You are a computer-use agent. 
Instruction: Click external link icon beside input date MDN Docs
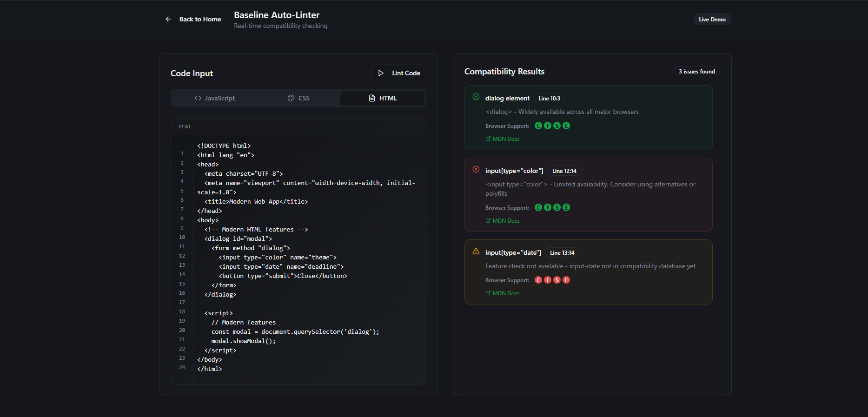pos(488,293)
